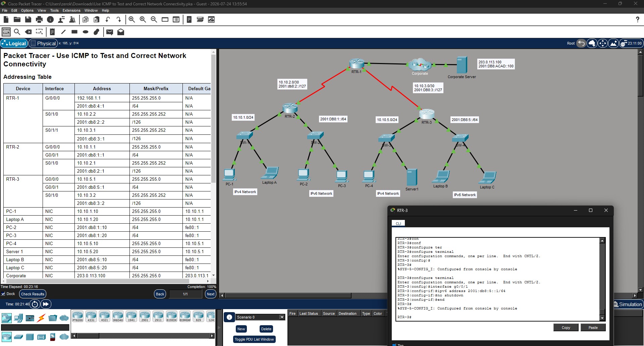Open a file using folder icon

point(17,19)
